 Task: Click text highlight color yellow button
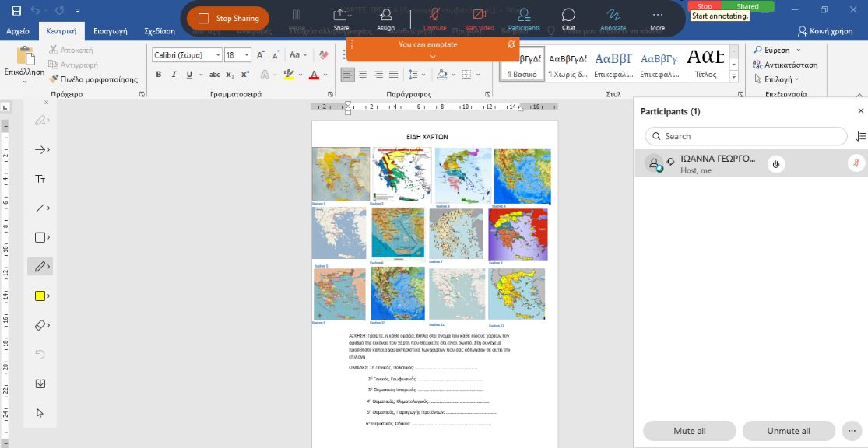tap(288, 74)
